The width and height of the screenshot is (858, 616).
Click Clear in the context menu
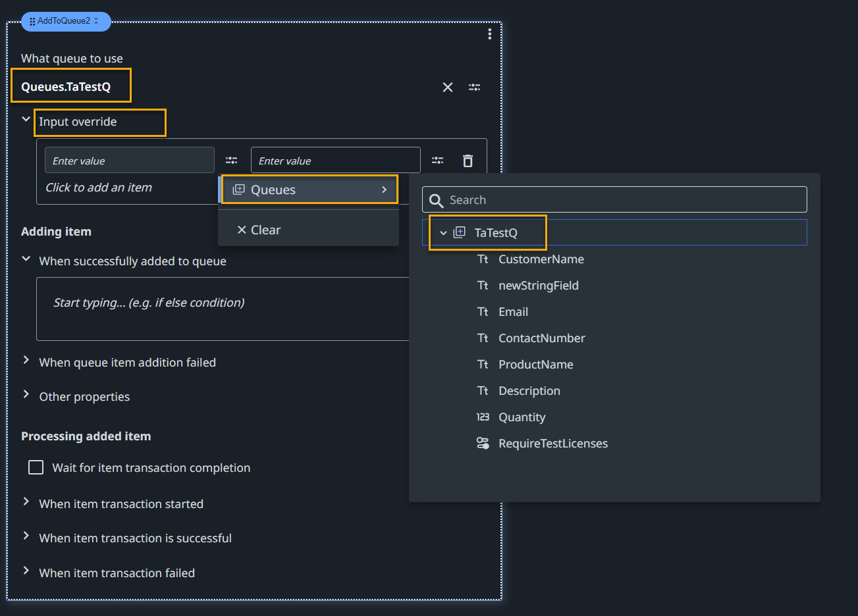[259, 229]
